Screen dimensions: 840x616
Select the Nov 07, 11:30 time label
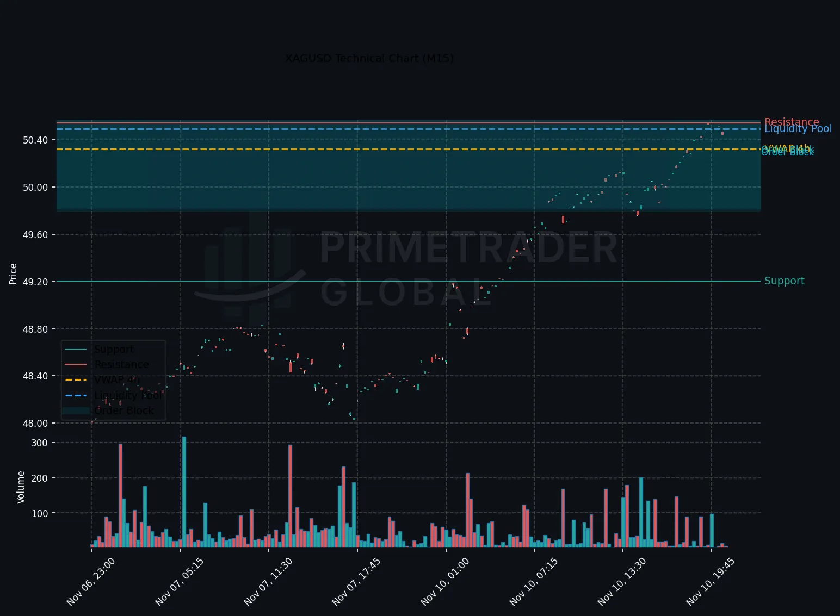[x=268, y=581]
